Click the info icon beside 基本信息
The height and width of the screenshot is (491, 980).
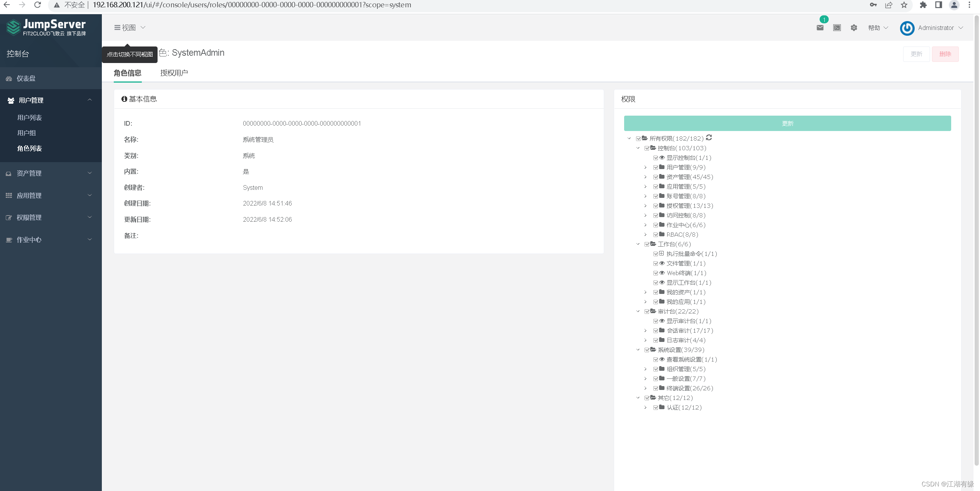(x=124, y=99)
